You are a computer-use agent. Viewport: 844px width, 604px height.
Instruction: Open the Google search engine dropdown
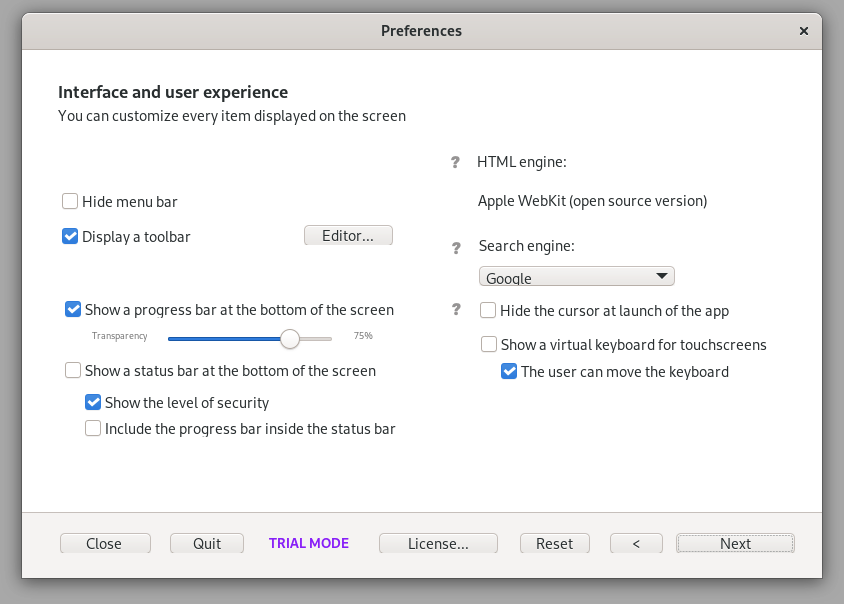click(x=576, y=277)
